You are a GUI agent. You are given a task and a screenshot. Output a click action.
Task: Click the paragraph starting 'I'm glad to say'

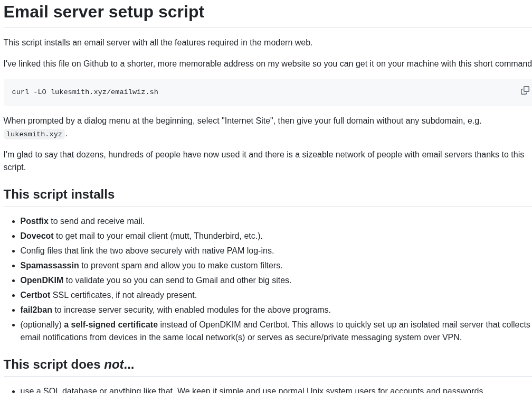pyautogui.click(x=264, y=161)
